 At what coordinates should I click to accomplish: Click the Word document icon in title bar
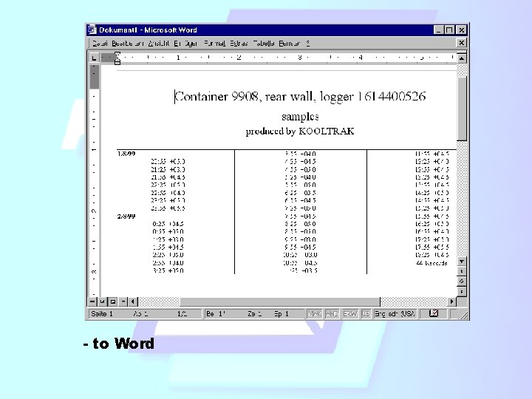(x=92, y=30)
